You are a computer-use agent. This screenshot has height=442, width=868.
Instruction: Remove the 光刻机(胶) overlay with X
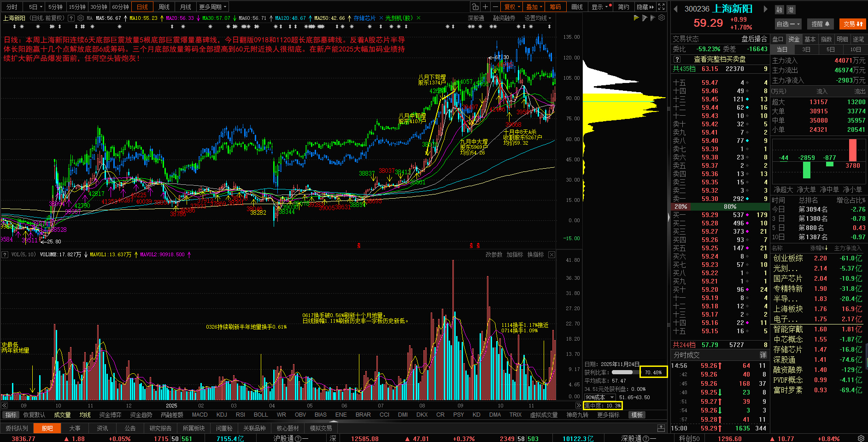click(x=418, y=18)
